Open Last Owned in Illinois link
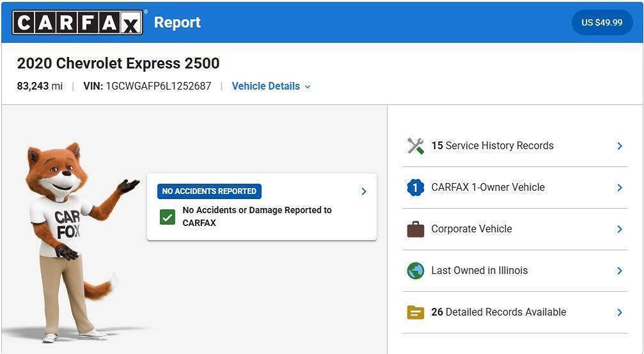Screen dimensions: 644x354 479,270
